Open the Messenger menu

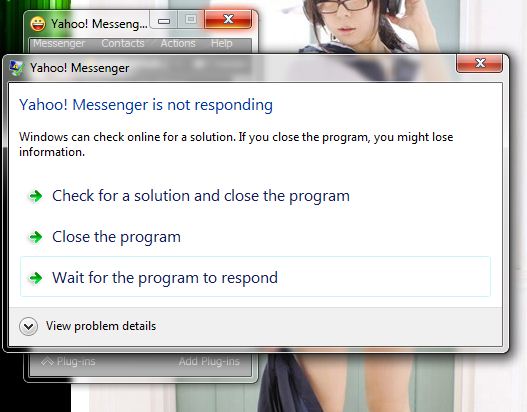tap(59, 43)
